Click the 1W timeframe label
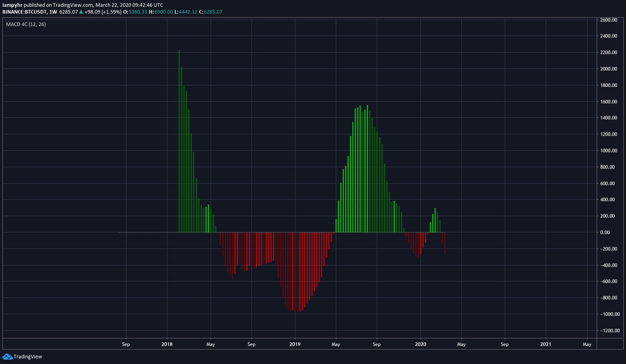This screenshot has width=626, height=364. tap(53, 12)
